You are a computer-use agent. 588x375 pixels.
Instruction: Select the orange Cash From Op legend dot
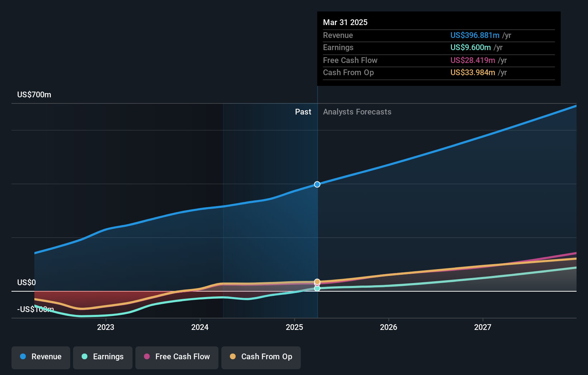pos(233,357)
